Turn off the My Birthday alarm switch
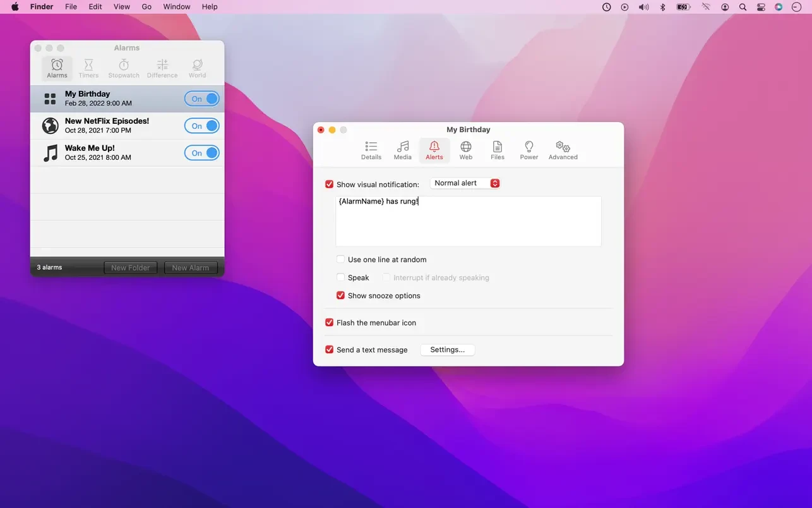The width and height of the screenshot is (812, 508). click(x=202, y=99)
